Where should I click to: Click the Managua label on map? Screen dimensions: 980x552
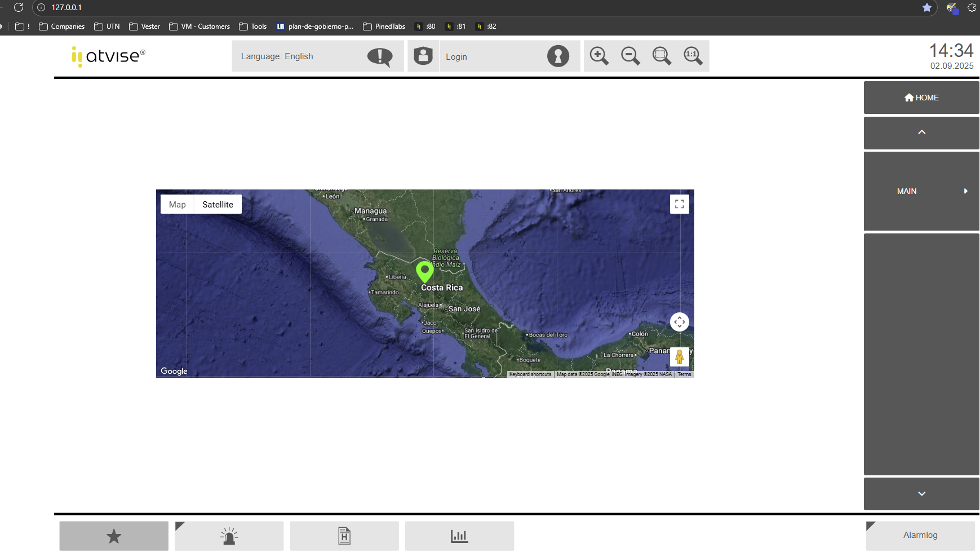[371, 211]
